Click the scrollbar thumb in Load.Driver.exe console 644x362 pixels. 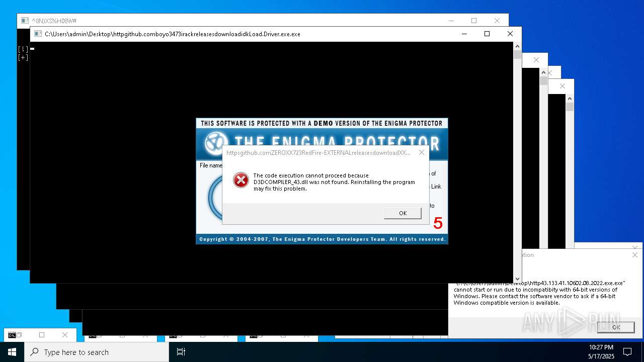coord(517,55)
